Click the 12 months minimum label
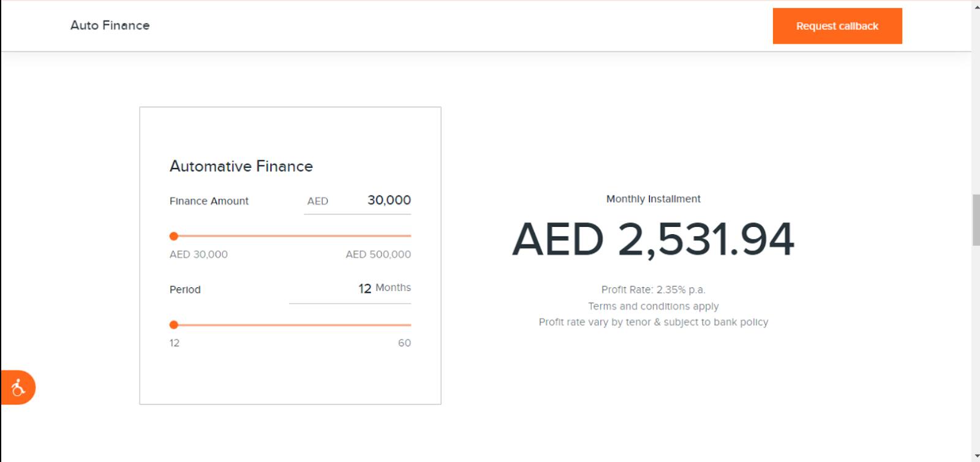Screen dimensions: 980x462 point(175,343)
